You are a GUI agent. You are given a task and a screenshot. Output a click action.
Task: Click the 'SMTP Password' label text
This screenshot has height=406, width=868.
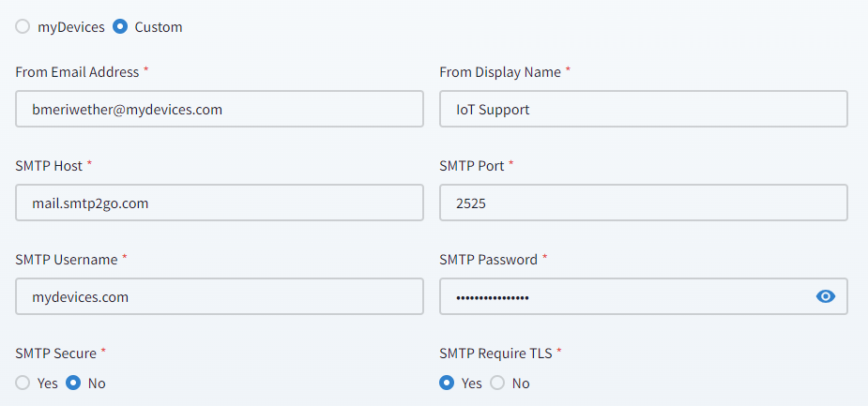tap(488, 259)
